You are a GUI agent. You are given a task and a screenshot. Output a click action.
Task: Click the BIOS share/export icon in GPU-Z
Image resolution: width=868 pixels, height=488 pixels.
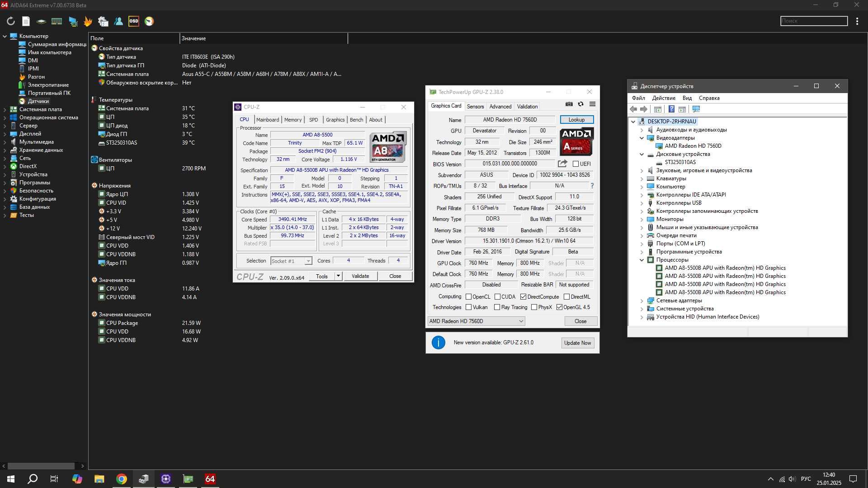pos(562,164)
